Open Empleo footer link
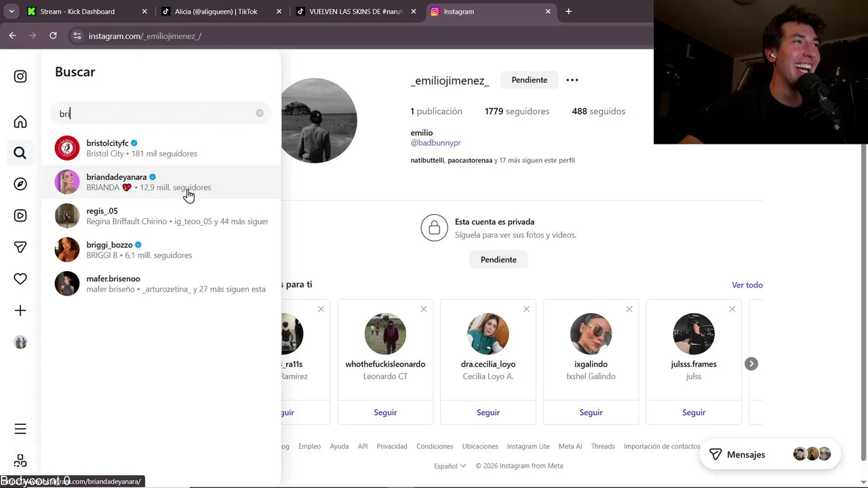 pyautogui.click(x=309, y=447)
